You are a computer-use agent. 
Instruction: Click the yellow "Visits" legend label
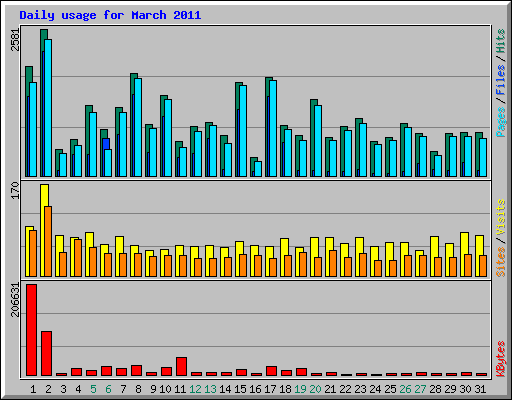[501, 217]
